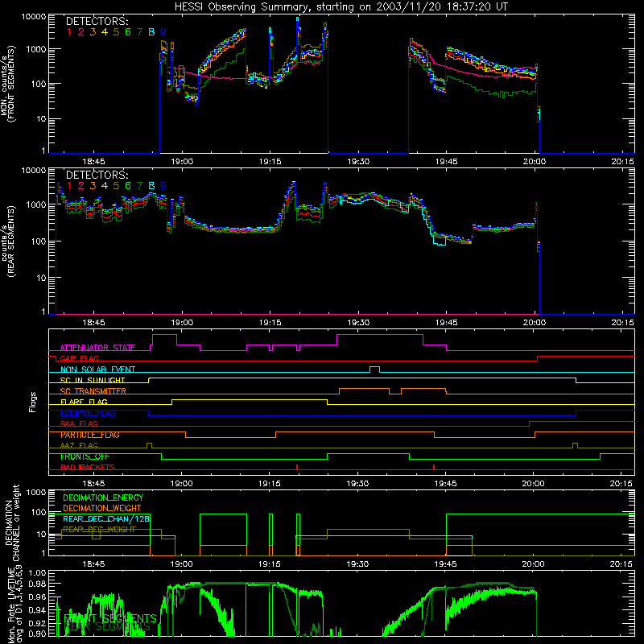This screenshot has width=644, height=644.
Task: Click the counts/s (REAR SEGMENTS) axis title
Action: (7, 241)
